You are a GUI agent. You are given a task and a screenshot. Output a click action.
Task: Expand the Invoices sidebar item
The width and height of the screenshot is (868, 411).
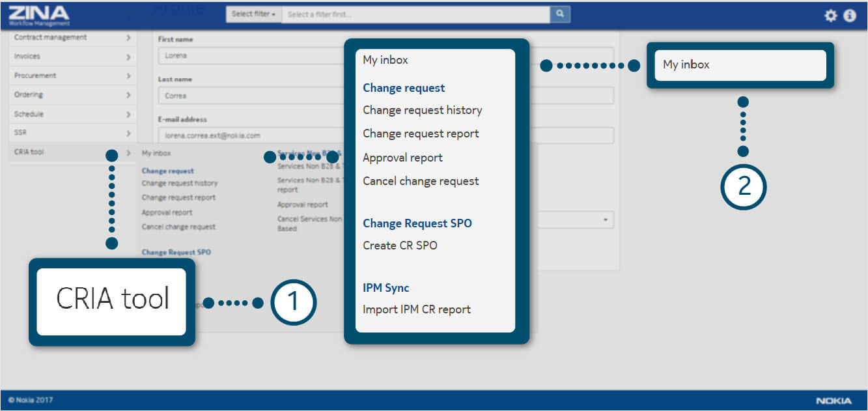[x=72, y=57]
